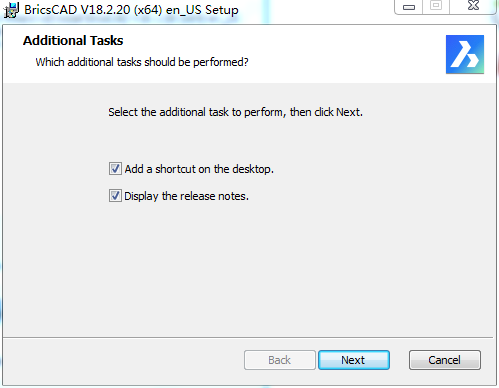Image resolution: width=499 pixels, height=388 pixels.
Task: Click the setup installer icon in title bar
Action: coord(11,10)
